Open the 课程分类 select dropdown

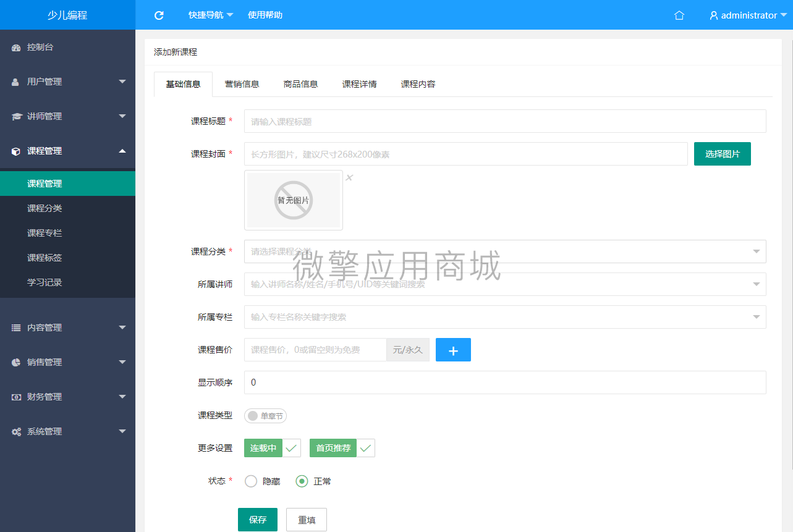[x=505, y=251]
